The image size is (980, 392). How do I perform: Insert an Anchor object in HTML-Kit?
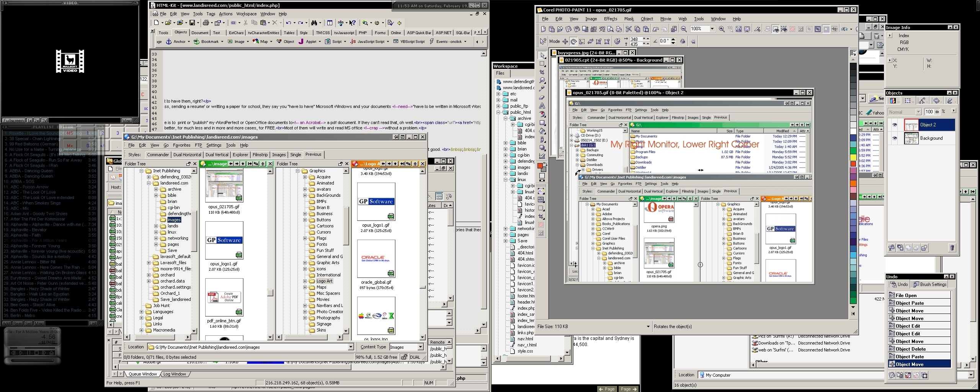click(x=176, y=42)
